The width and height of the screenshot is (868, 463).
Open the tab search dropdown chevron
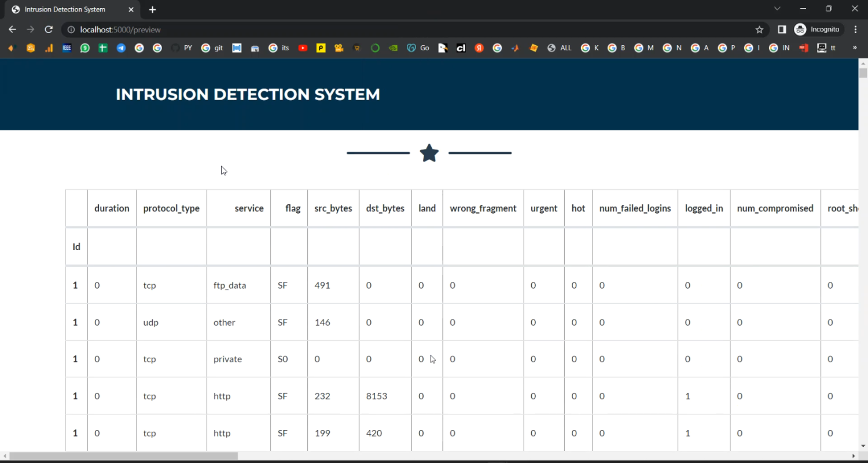[777, 8]
